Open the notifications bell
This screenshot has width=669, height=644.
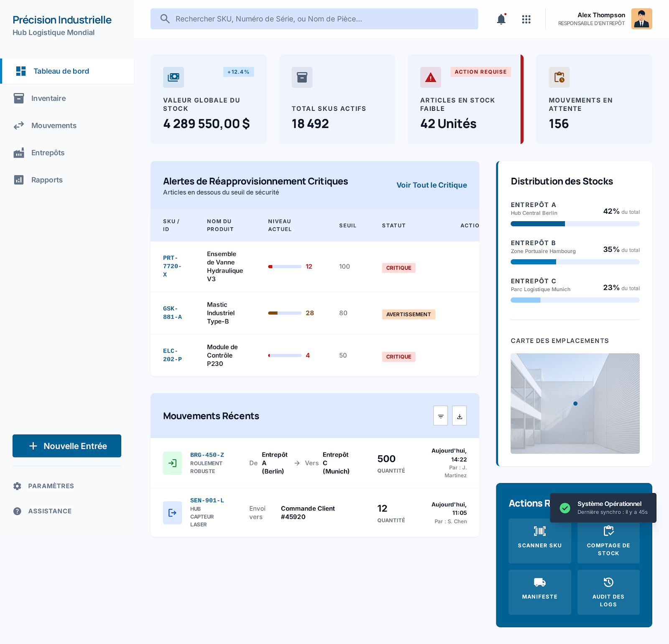(501, 19)
